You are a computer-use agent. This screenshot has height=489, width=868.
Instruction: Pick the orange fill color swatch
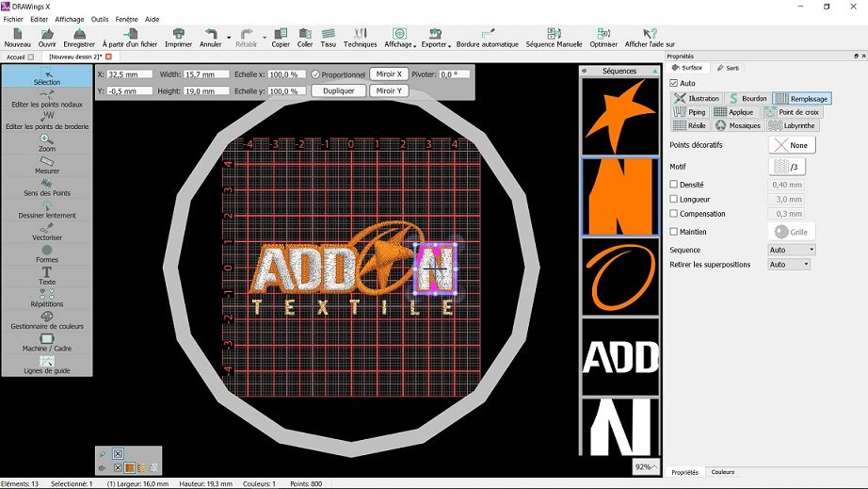(x=129, y=468)
